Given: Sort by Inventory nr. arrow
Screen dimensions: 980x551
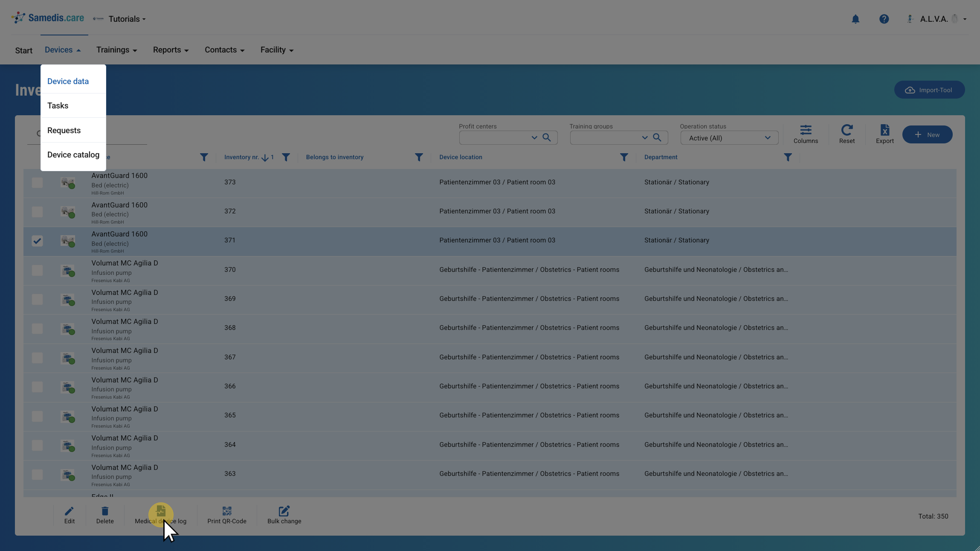Looking at the screenshot, I should tap(265, 158).
